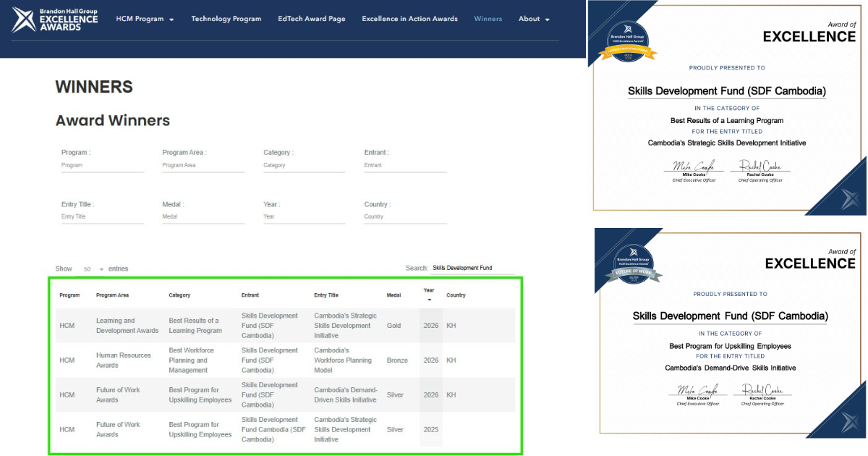868x456 pixels.
Task: Select the Human Resources Awards cell
Action: [x=124, y=360]
